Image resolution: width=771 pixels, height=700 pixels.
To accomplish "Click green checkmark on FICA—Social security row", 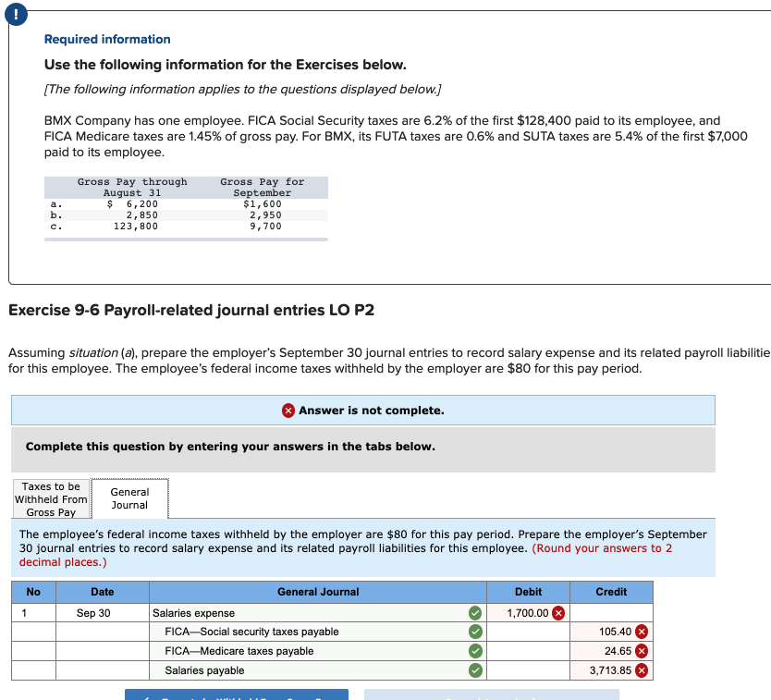I will click(475, 632).
